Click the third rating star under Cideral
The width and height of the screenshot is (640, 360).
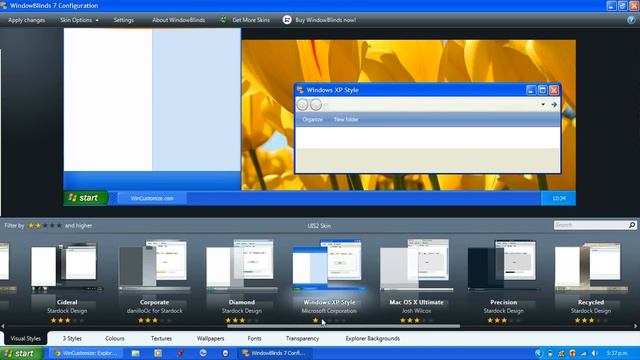point(68,320)
